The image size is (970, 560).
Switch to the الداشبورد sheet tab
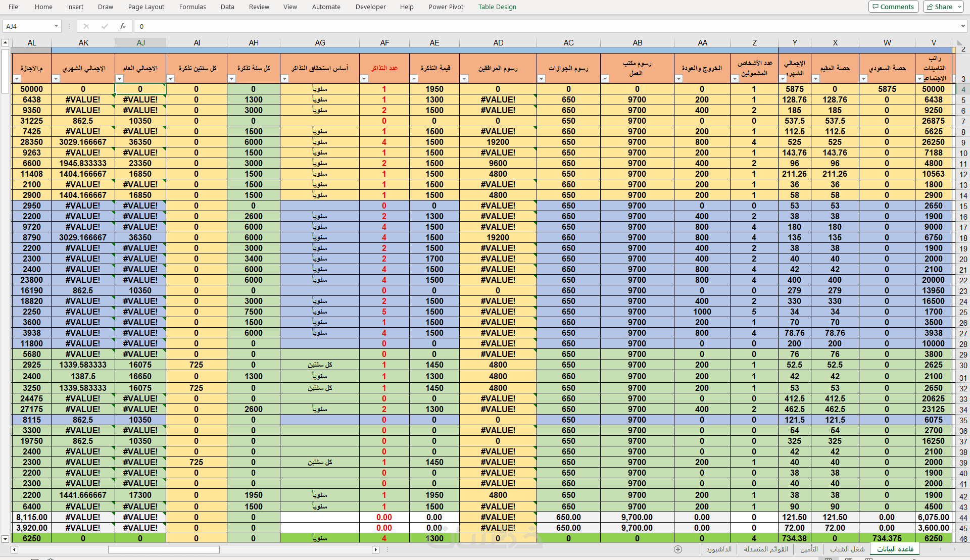[x=718, y=549]
